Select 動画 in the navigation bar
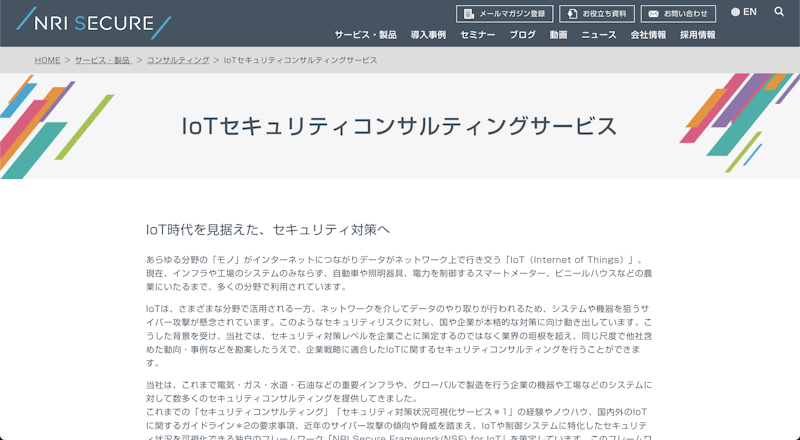This screenshot has width=800, height=440. (x=558, y=35)
